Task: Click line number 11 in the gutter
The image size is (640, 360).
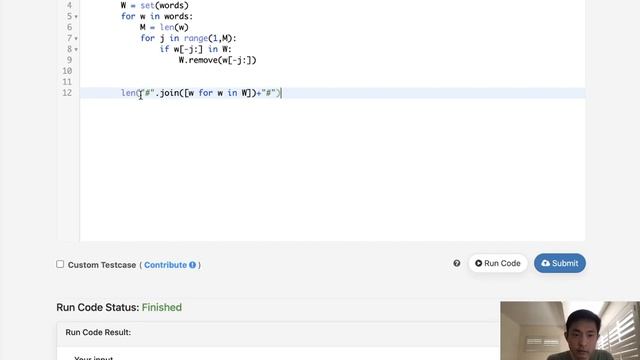Action: (67, 82)
